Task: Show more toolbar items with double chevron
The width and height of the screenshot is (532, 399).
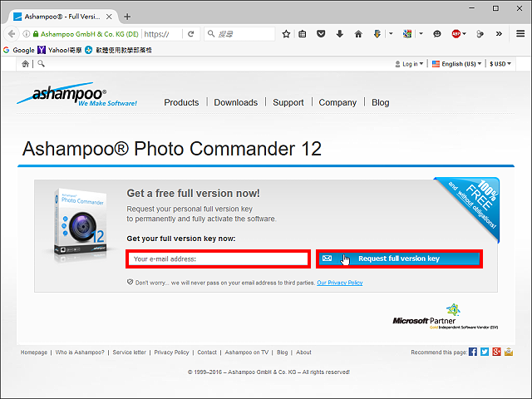Action: (499, 34)
